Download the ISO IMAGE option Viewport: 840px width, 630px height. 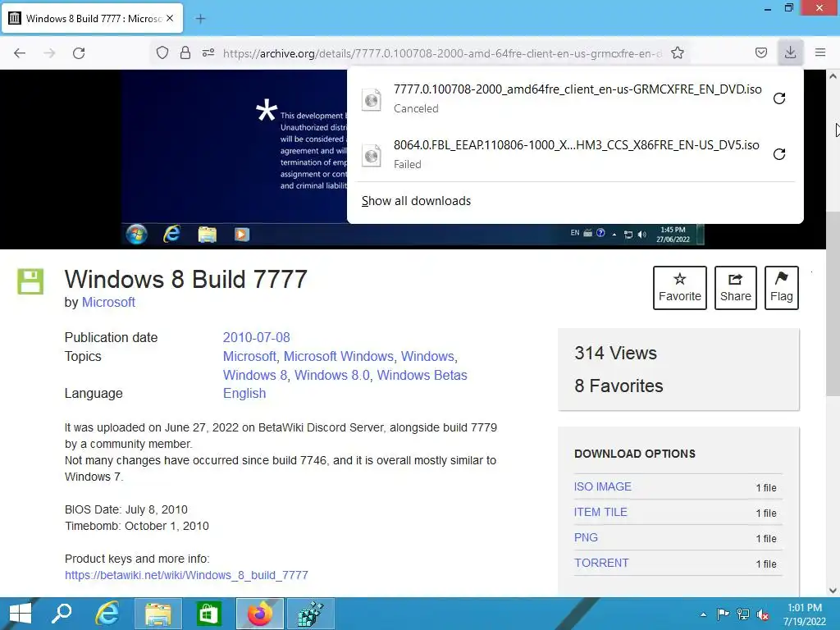tap(603, 486)
